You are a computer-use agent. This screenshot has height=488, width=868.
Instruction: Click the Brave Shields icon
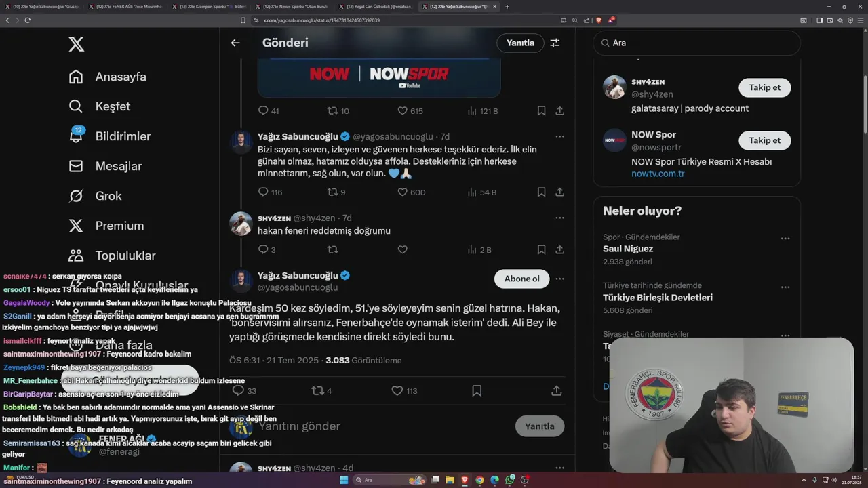pos(599,20)
